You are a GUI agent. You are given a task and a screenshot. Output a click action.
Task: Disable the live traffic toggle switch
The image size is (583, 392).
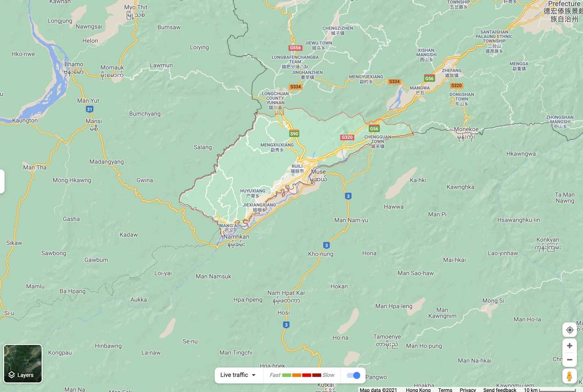[353, 375]
